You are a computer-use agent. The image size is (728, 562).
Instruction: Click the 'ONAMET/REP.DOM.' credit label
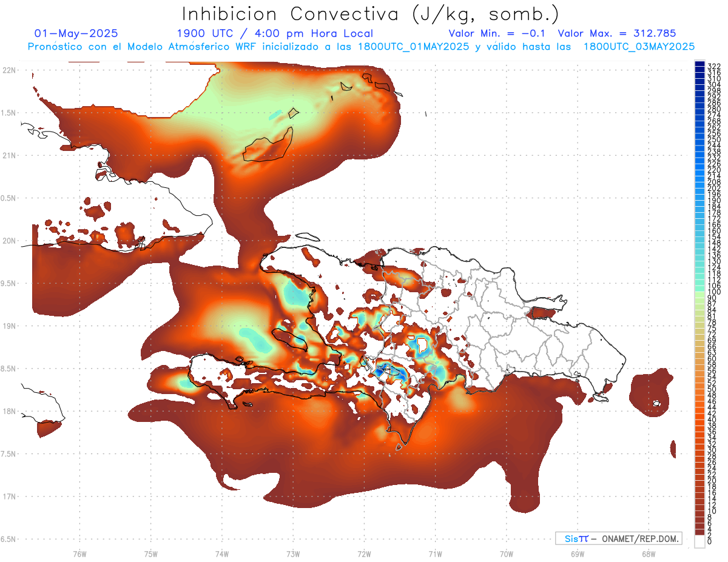[640, 538]
